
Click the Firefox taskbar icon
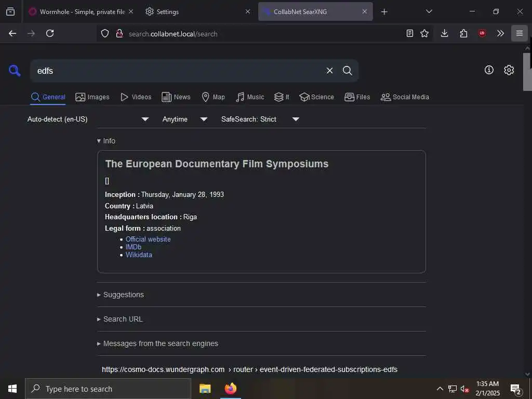pos(231,389)
